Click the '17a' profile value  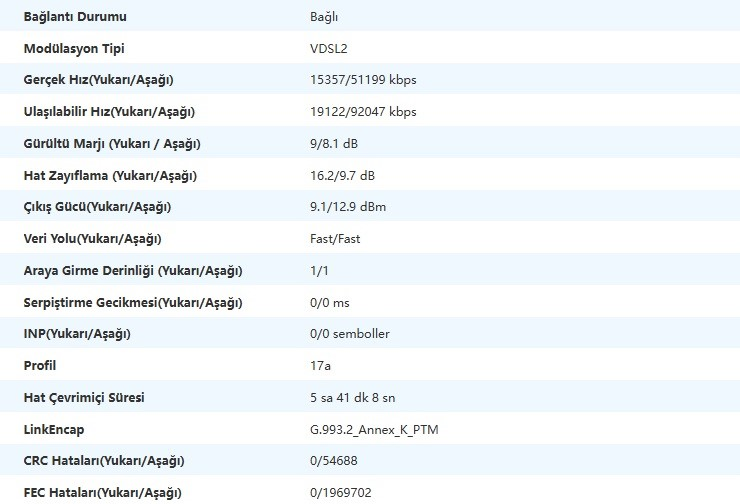point(320,366)
